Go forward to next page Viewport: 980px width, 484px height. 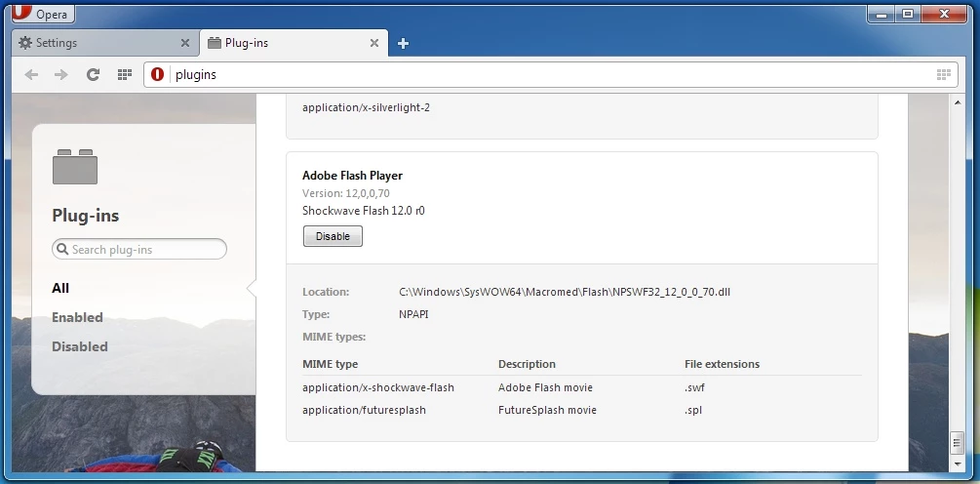click(61, 75)
